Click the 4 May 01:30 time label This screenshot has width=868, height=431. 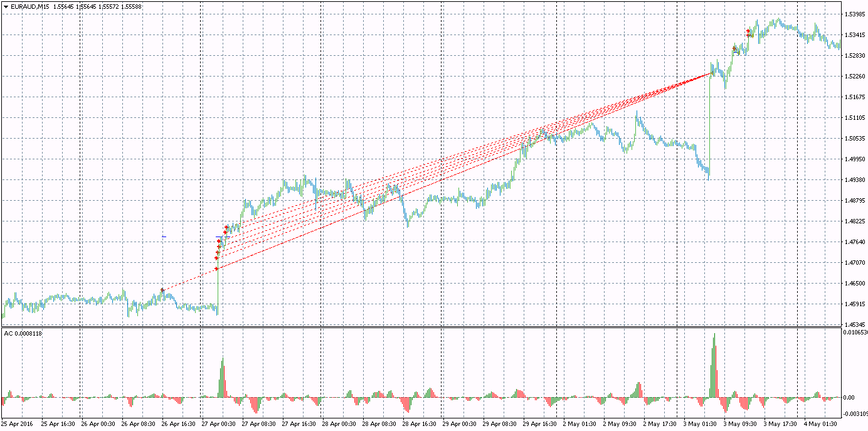click(x=820, y=424)
